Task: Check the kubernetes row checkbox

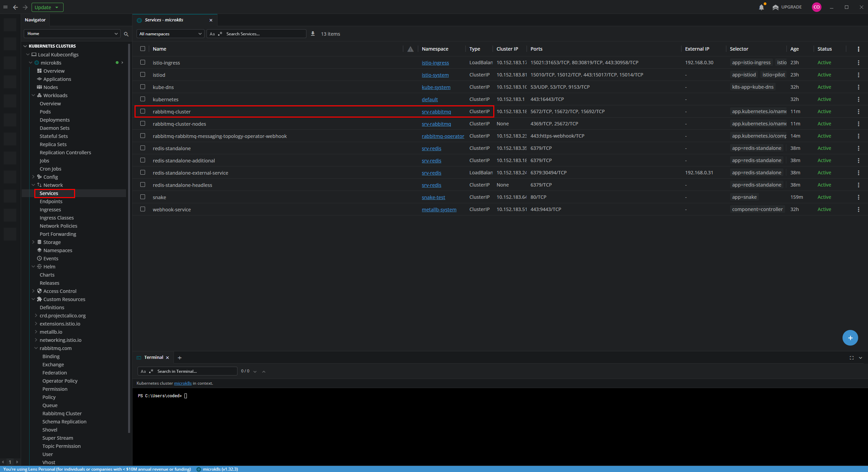Action: click(x=143, y=99)
